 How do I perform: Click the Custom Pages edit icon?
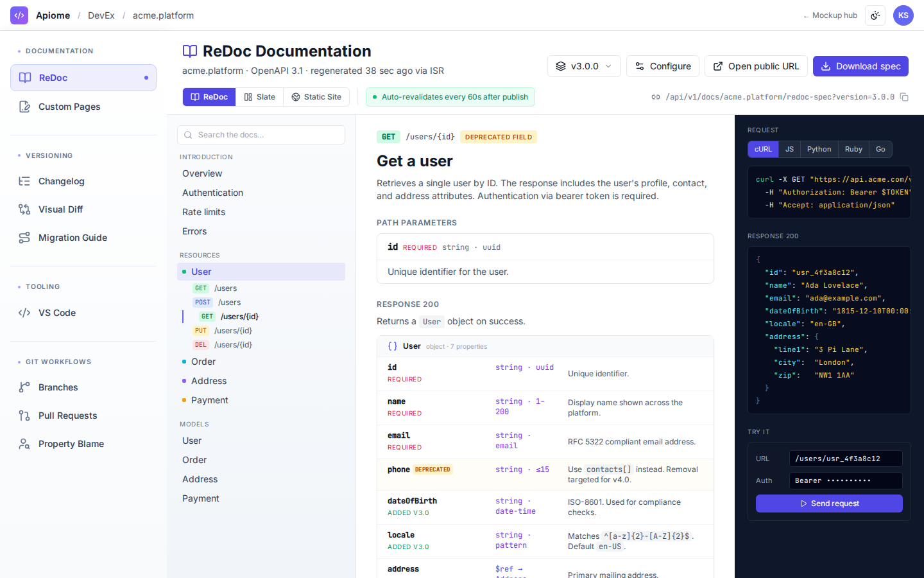[24, 107]
